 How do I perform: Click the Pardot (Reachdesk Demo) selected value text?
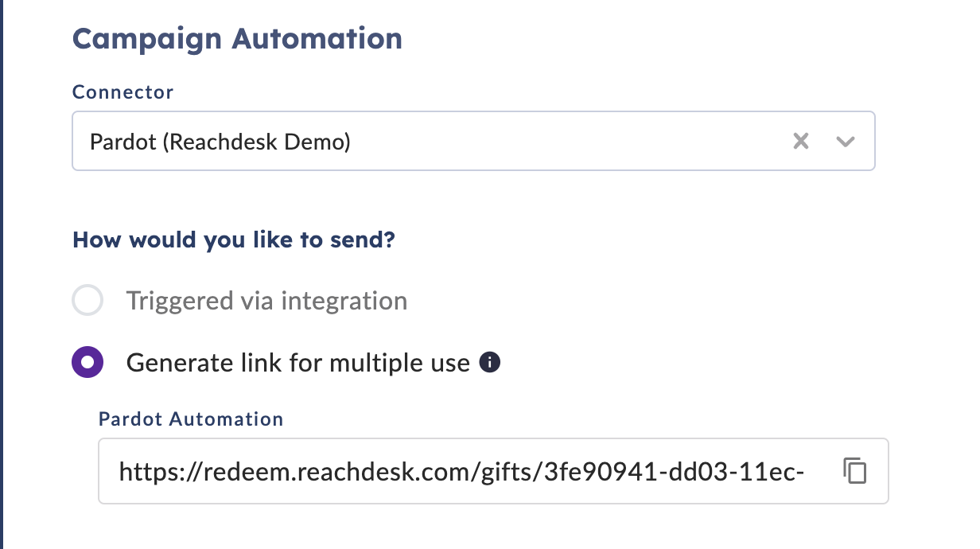[220, 142]
